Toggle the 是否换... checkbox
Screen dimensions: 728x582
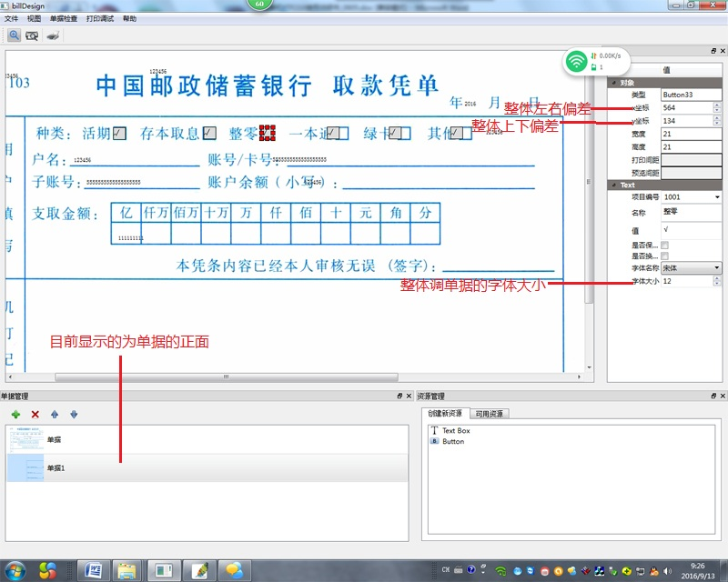click(x=665, y=256)
